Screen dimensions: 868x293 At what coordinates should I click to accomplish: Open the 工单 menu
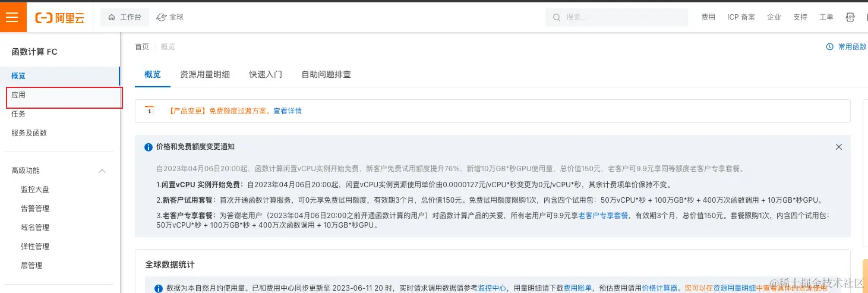(826, 17)
